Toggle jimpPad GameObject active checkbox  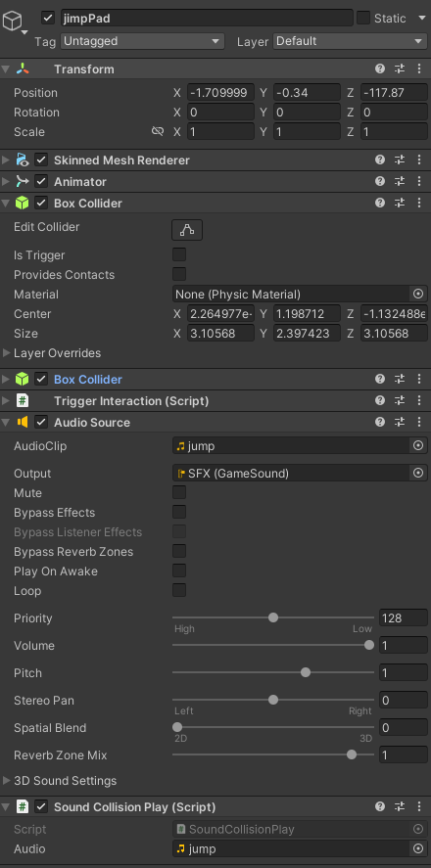click(48, 18)
